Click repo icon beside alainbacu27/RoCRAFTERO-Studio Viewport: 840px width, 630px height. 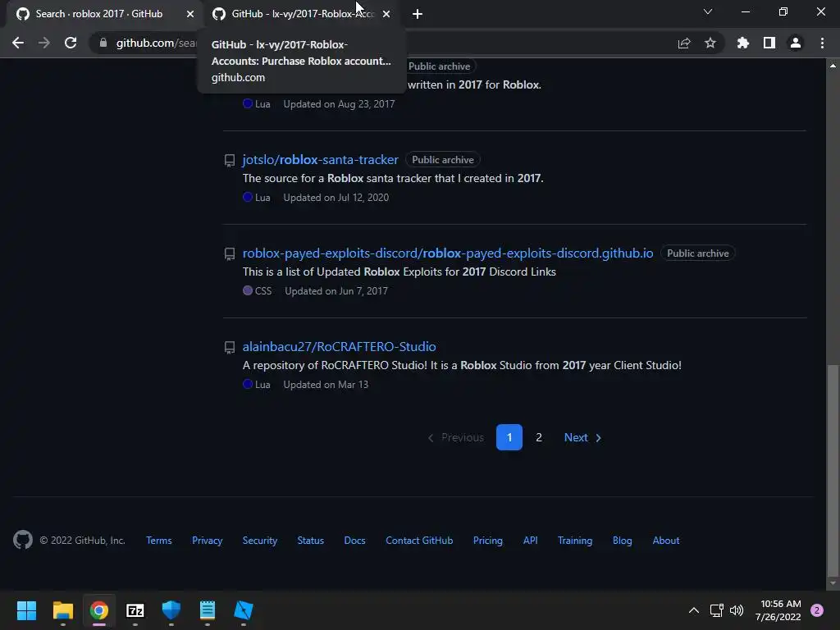click(x=230, y=348)
